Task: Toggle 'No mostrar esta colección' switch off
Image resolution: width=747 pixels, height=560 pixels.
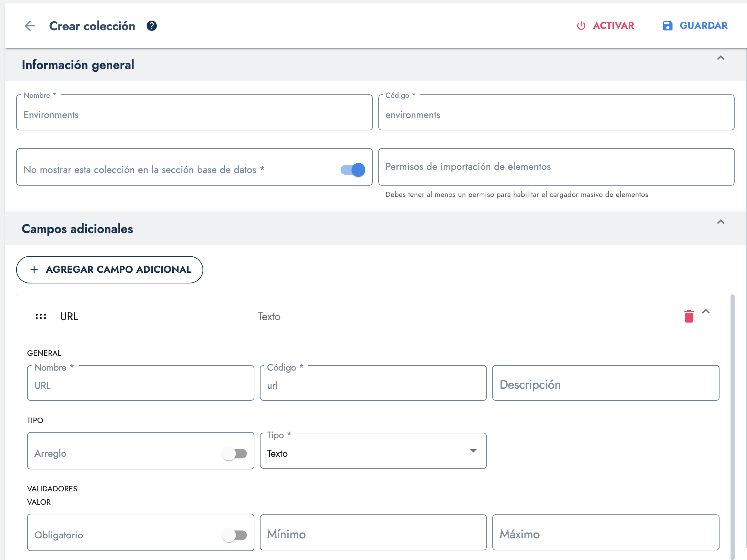Action: (353, 170)
